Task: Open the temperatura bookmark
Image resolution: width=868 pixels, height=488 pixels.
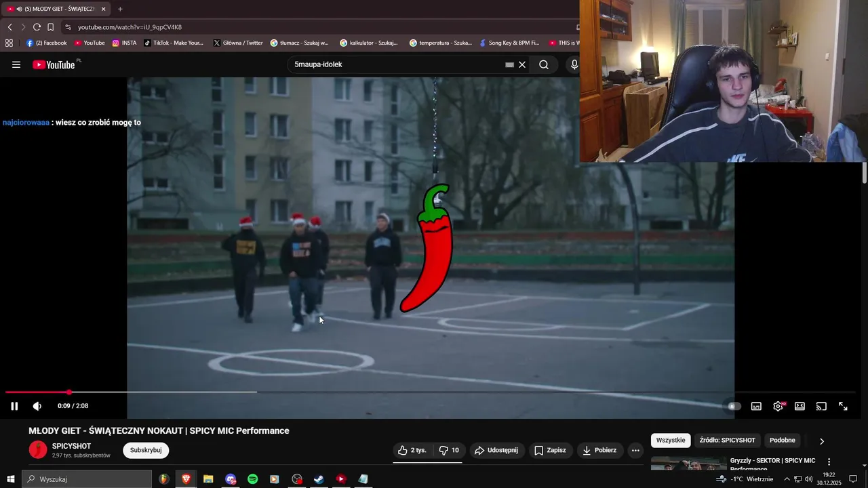Action: tap(440, 43)
